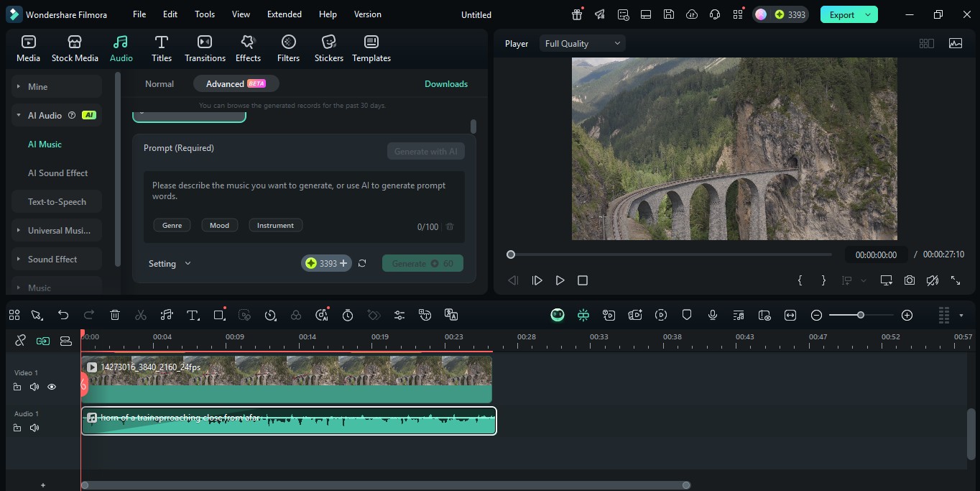Select Text-to-Speech in sidebar
The height and width of the screenshot is (491, 980).
tap(57, 201)
